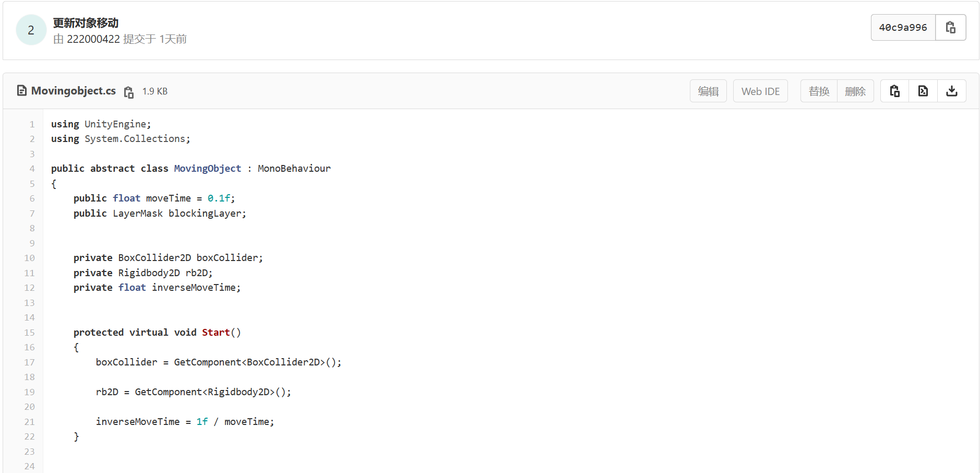Open the author profile 222000422
Screen dimensions: 980x473
click(x=93, y=39)
